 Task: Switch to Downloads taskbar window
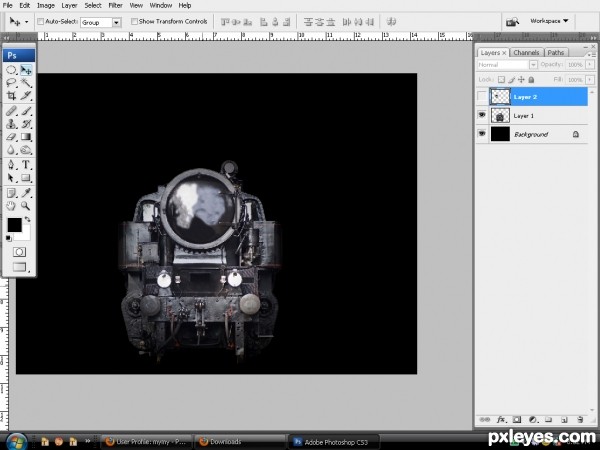coord(239,442)
